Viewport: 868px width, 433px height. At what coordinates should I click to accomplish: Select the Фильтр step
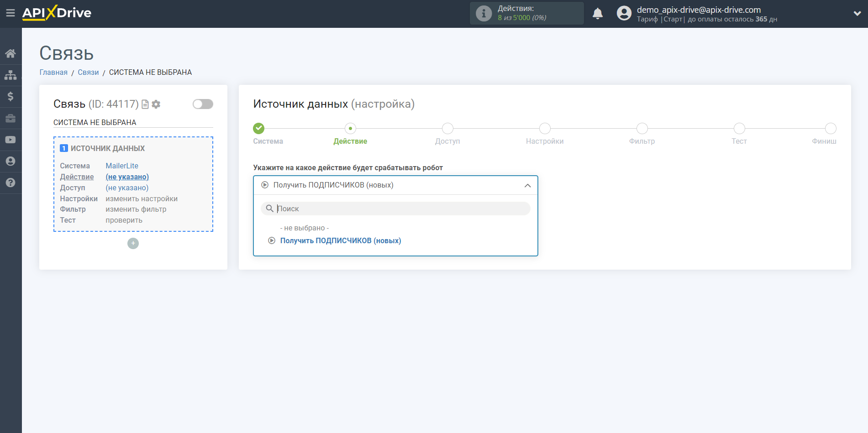[642, 128]
